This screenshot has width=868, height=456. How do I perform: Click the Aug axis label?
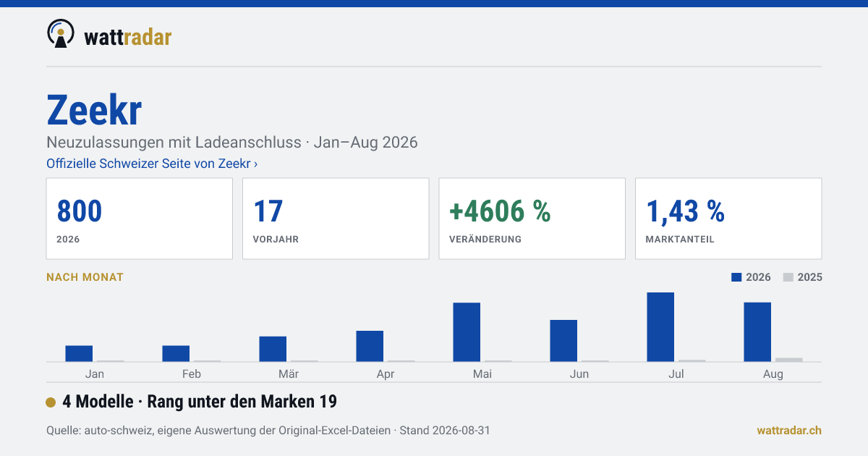(x=773, y=374)
